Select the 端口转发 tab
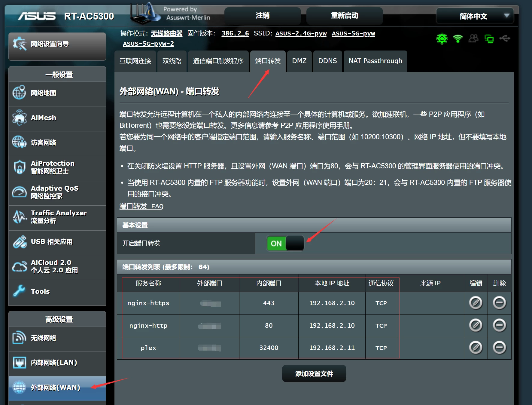532x405 pixels. (268, 61)
